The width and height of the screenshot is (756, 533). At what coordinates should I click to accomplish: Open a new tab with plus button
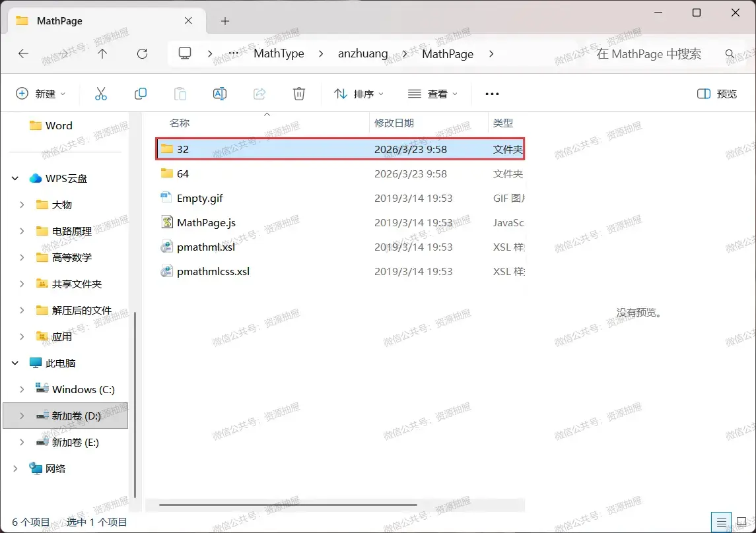[225, 21]
